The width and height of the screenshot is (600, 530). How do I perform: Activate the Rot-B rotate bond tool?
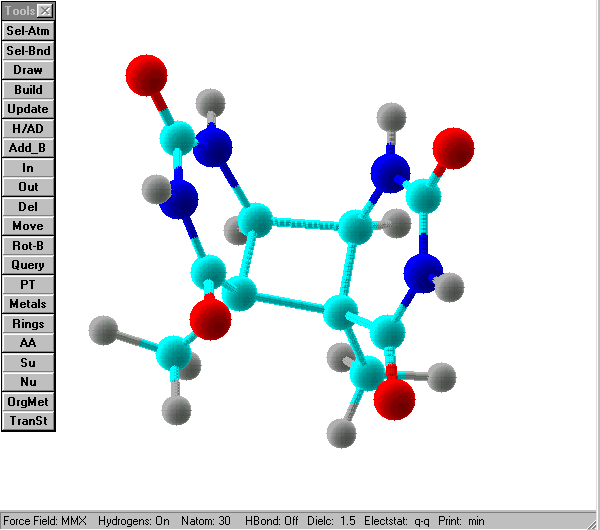click(x=28, y=246)
